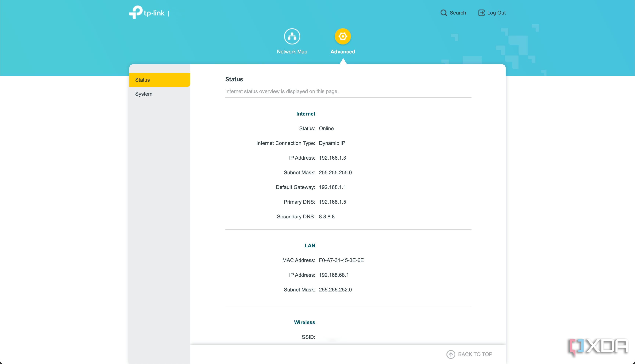The image size is (635, 364).
Task: Click the Back to Top arrow icon
Action: pos(451,354)
